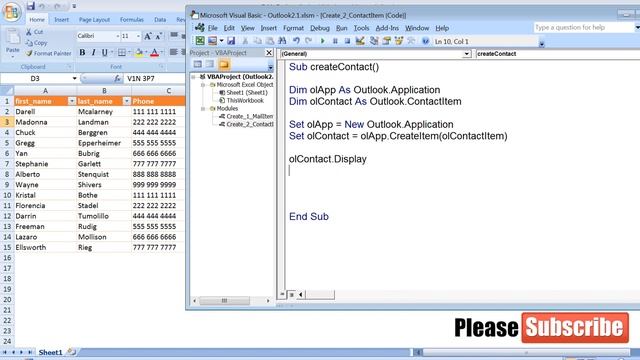Click the Insert UserForm icon in VBA toolbar
This screenshot has width=640, height=360.
[212, 41]
